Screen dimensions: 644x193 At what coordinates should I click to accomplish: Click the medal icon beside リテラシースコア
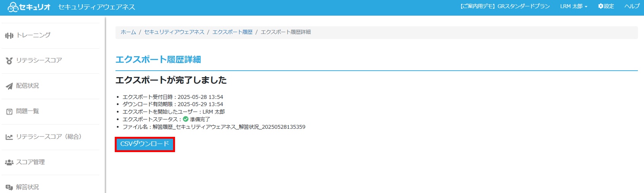click(x=9, y=61)
